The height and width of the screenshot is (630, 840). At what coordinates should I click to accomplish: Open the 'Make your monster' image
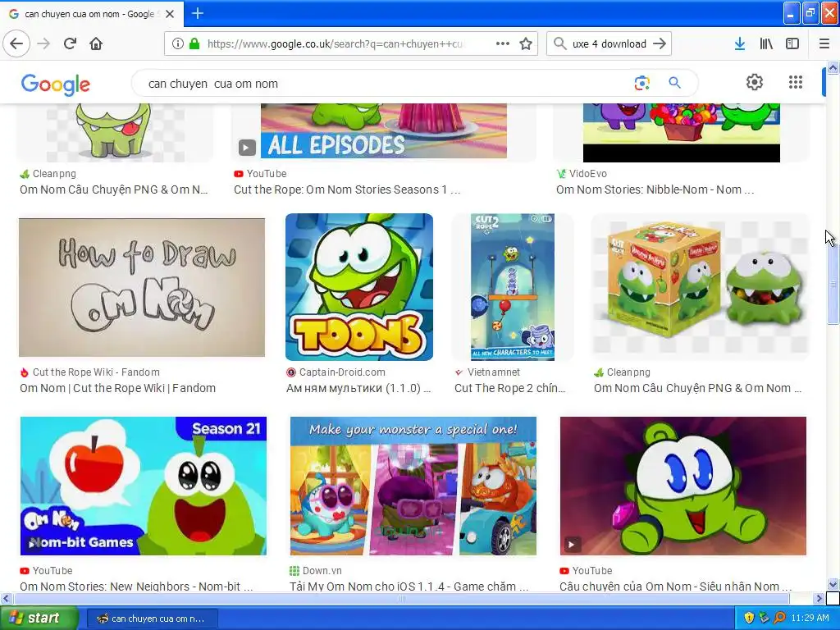tap(413, 486)
